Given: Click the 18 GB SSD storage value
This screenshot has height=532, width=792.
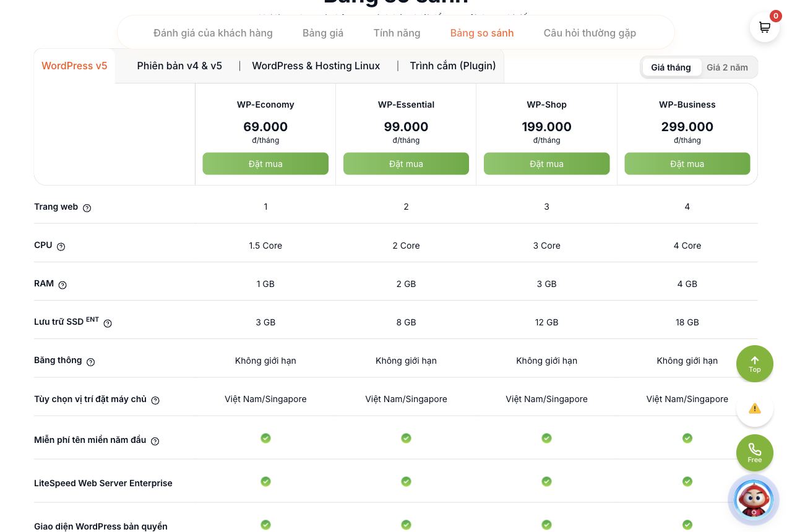Looking at the screenshot, I should [687, 322].
